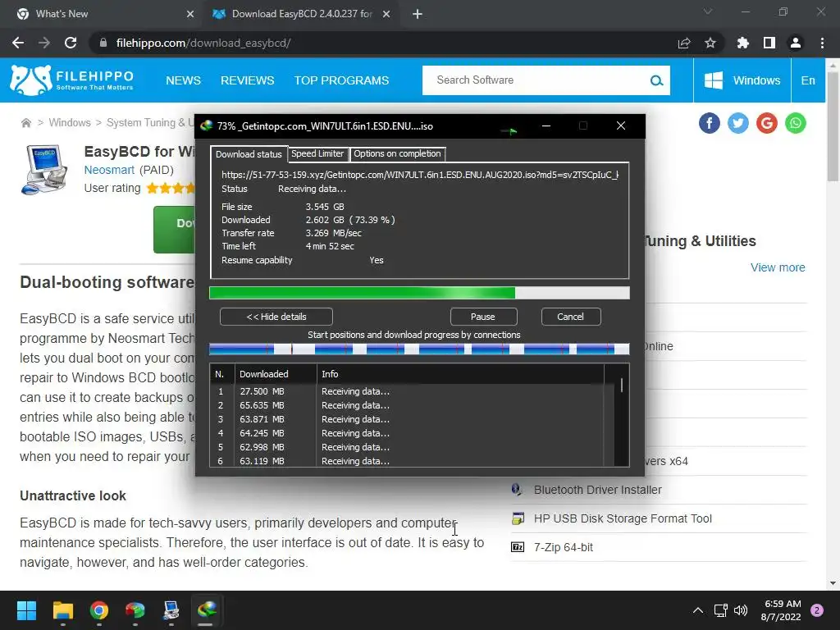This screenshot has height=630, width=840.
Task: Click the green Download button
Action: pyautogui.click(x=175, y=230)
